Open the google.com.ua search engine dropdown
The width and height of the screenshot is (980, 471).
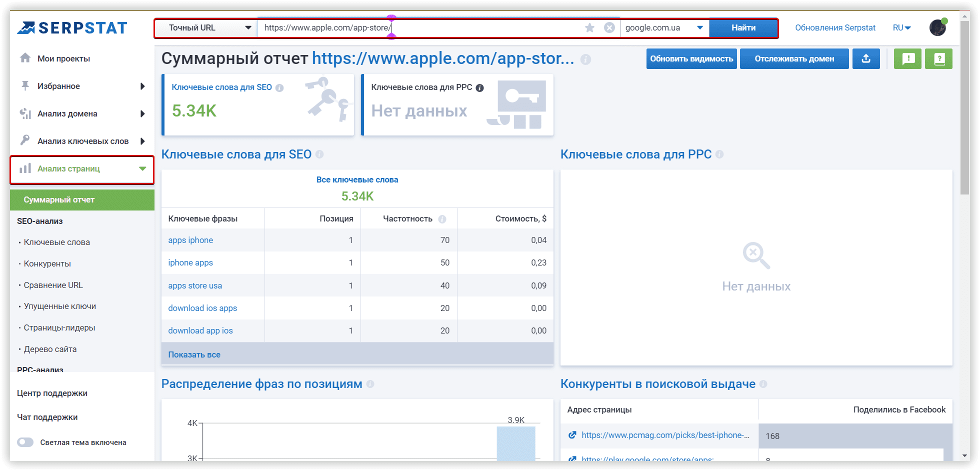(x=664, y=28)
